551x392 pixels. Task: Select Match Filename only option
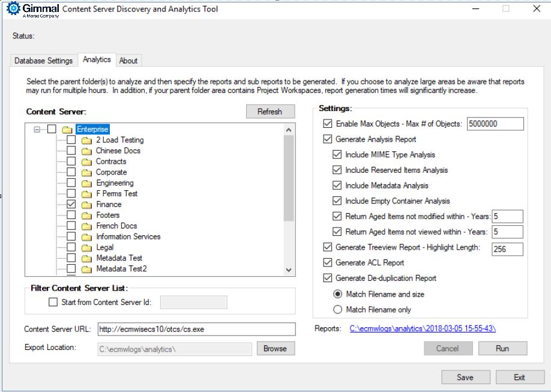coord(337,310)
